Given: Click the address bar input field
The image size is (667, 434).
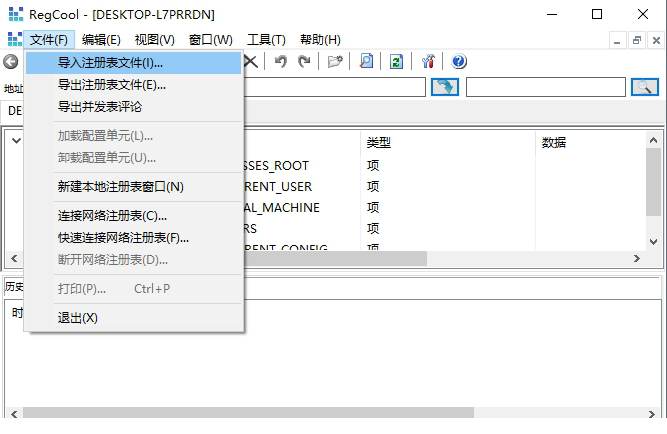Looking at the screenshot, I should [x=335, y=87].
